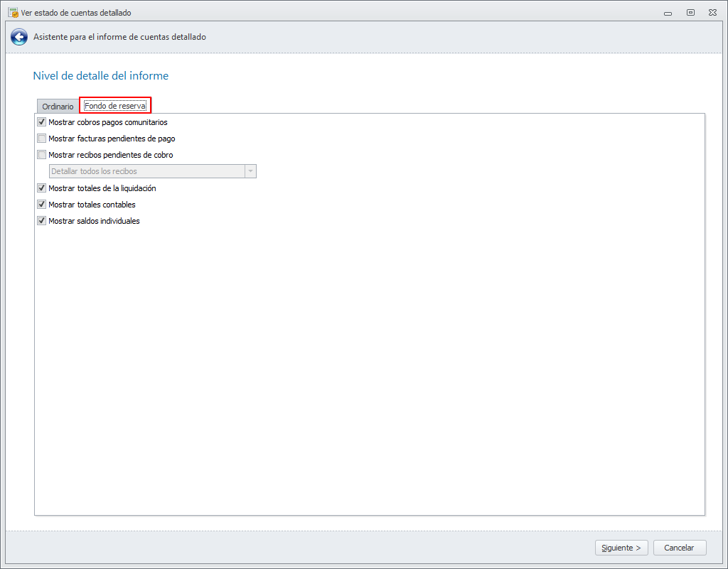Click the Siguiente button
The height and width of the screenshot is (569, 728).
(x=621, y=548)
